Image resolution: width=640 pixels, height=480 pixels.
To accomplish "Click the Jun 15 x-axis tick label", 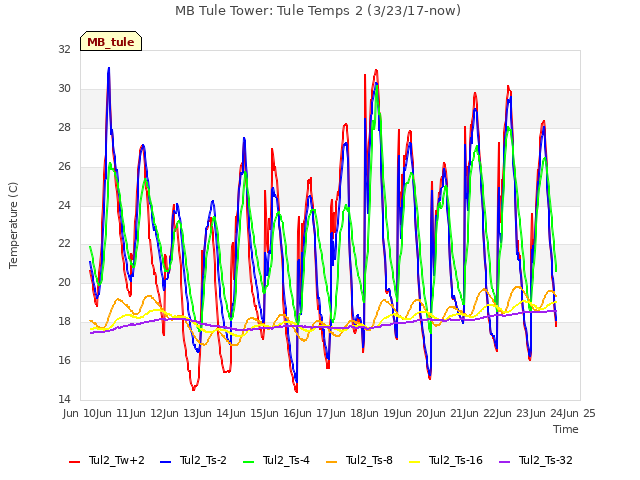I will tap(247, 413).
